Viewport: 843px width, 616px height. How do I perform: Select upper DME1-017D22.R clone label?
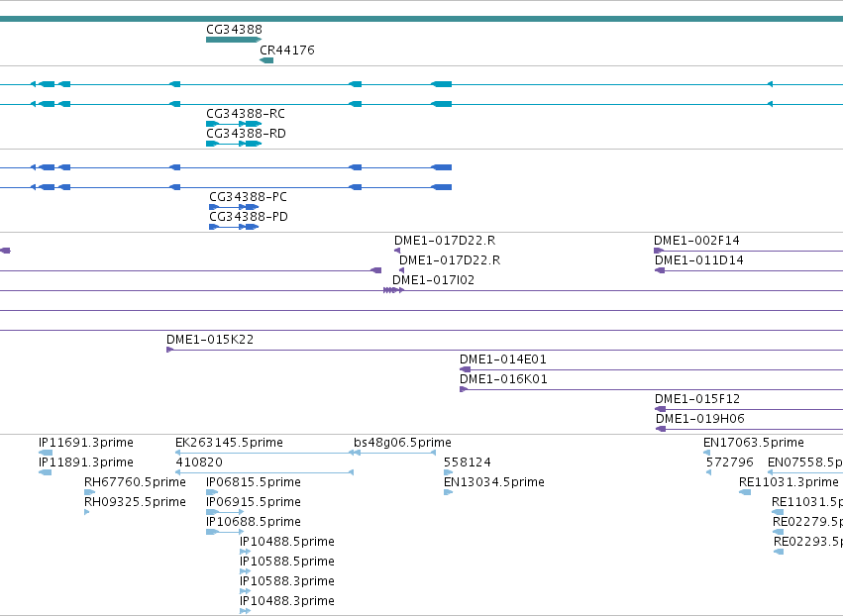coord(445,241)
